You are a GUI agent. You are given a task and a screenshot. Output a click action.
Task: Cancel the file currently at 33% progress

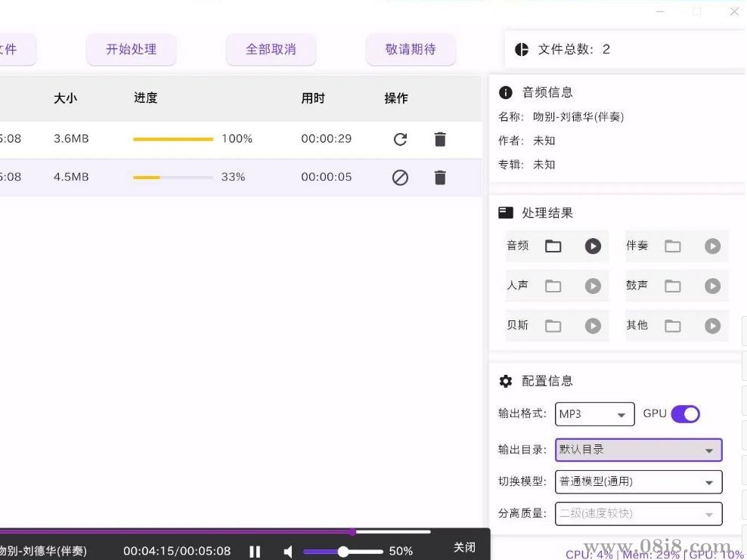(400, 177)
